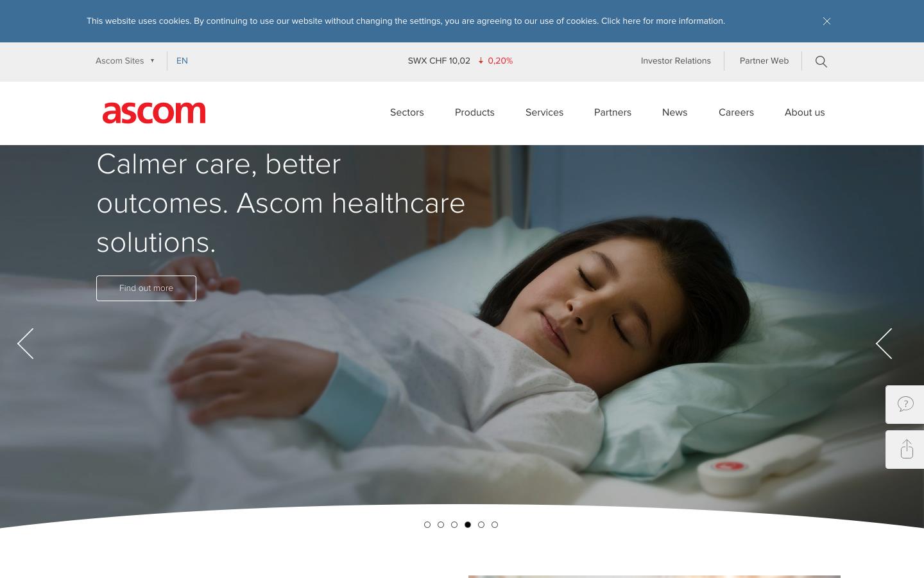The width and height of the screenshot is (924, 578).
Task: Open the Investor Relations link
Action: click(x=676, y=60)
